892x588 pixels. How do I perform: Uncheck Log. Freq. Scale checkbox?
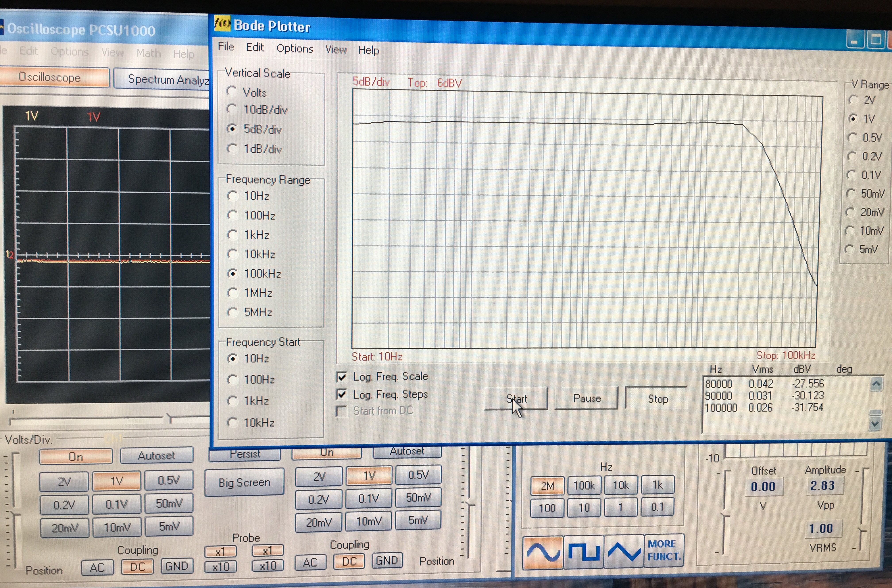pyautogui.click(x=341, y=377)
